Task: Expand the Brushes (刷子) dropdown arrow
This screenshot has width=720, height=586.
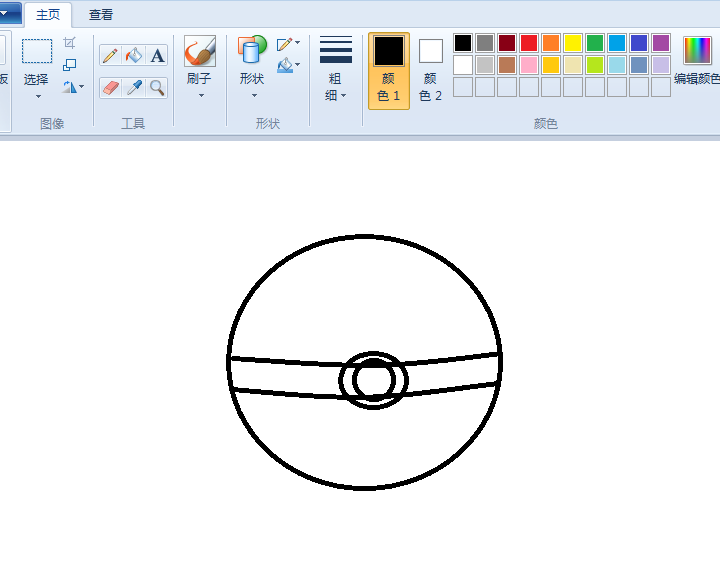Action: click(201, 96)
